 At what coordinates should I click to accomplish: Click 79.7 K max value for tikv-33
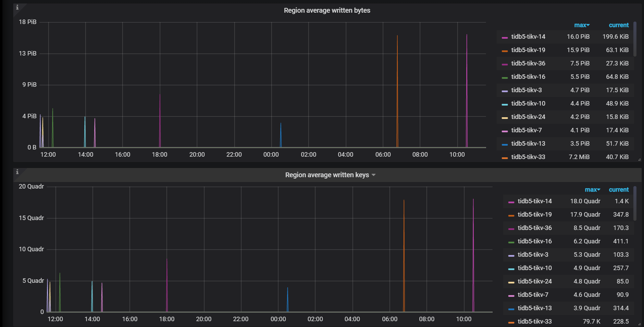pyautogui.click(x=592, y=322)
